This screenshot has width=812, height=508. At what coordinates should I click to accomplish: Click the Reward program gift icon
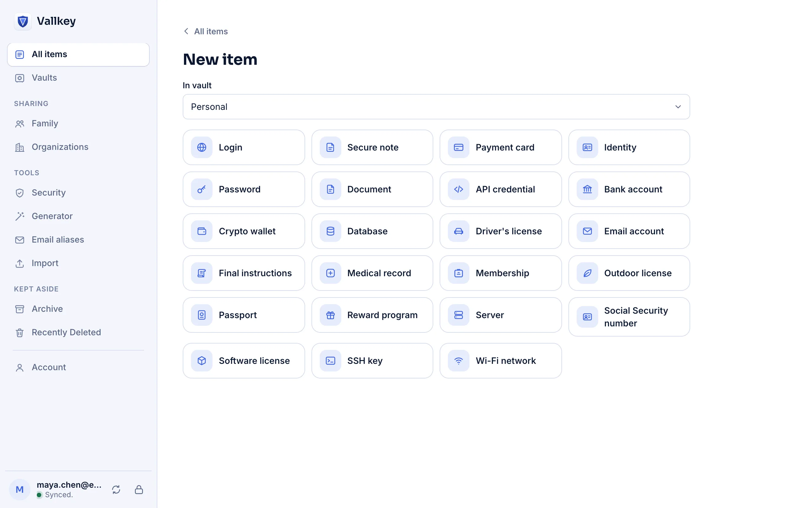pyautogui.click(x=331, y=315)
